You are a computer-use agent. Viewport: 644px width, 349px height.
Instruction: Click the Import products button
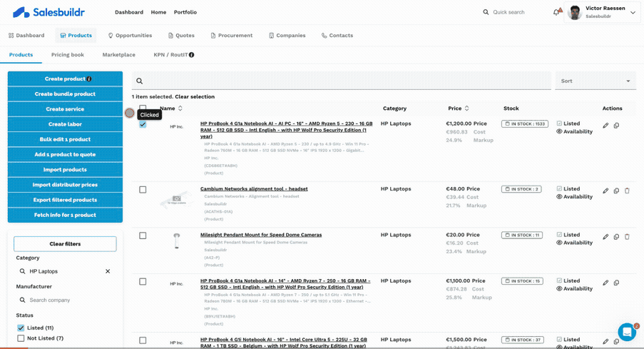click(x=65, y=170)
